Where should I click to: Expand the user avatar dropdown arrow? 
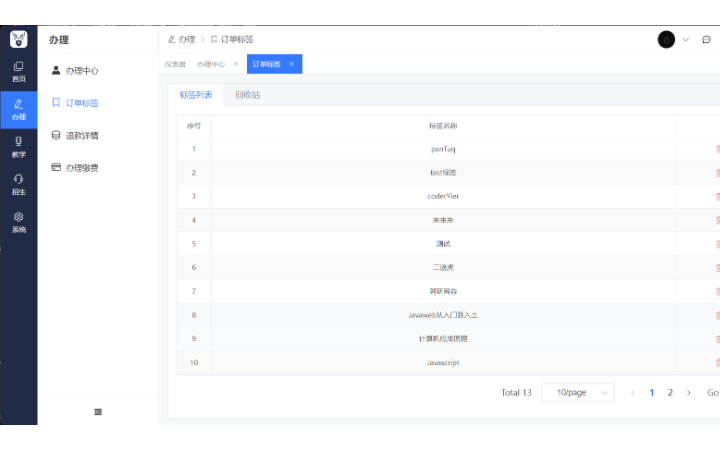tap(686, 40)
